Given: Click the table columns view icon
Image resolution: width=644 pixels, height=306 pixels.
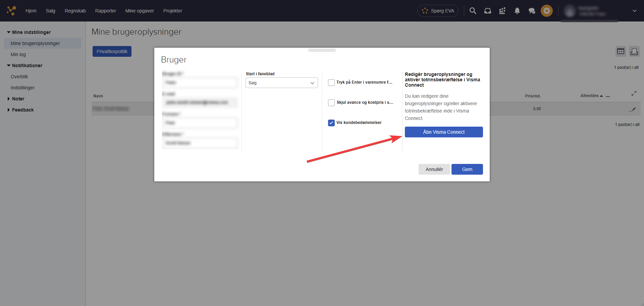Looking at the screenshot, I should [x=621, y=51].
